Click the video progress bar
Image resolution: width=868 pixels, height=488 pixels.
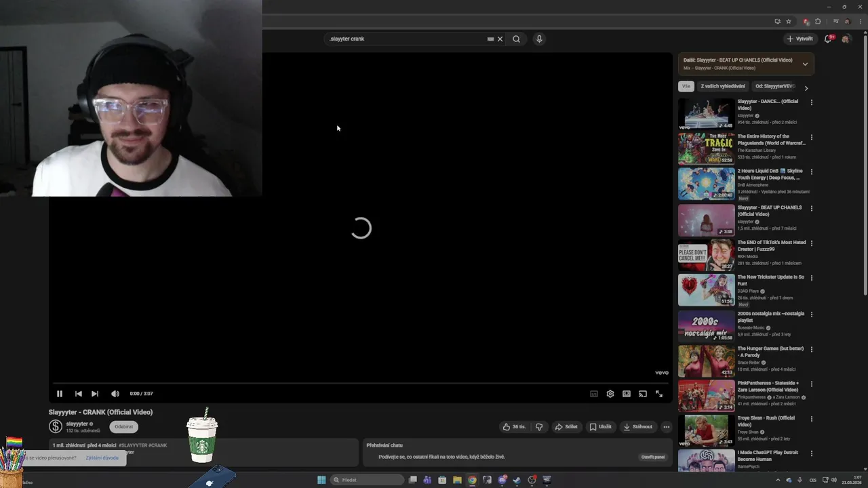(360, 384)
